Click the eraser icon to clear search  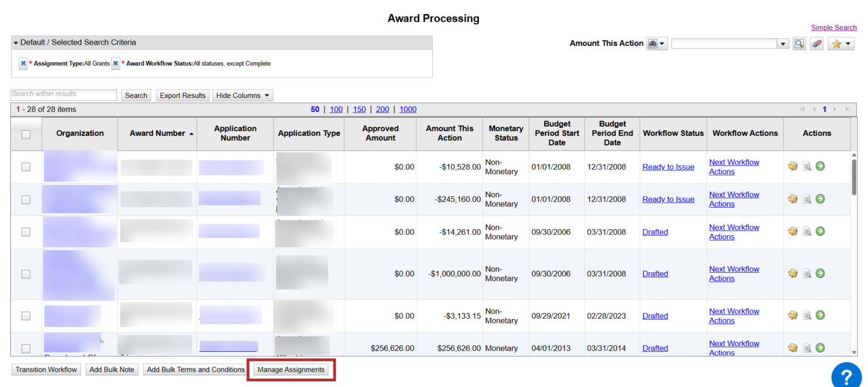pyautogui.click(x=817, y=44)
